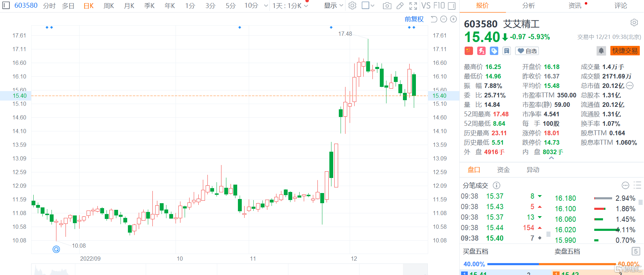Click the blue tag icon
The image size is (644, 275).
494,51
